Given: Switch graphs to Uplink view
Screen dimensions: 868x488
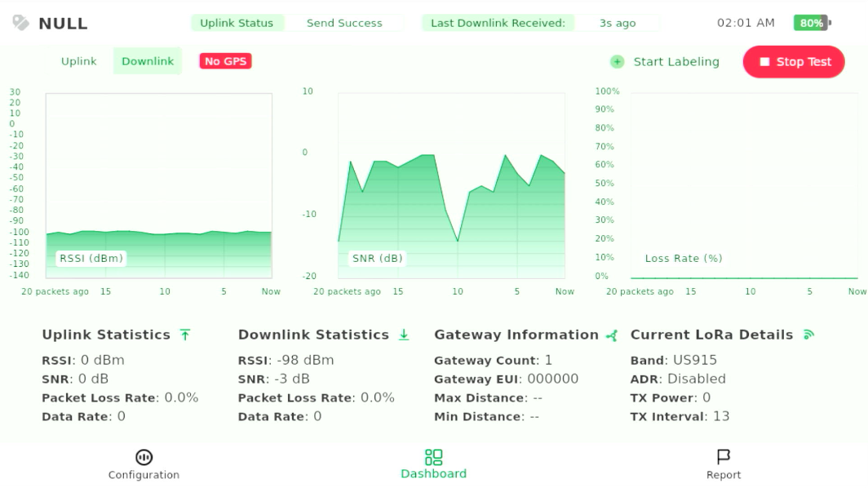Looking at the screenshot, I should click(x=79, y=61).
